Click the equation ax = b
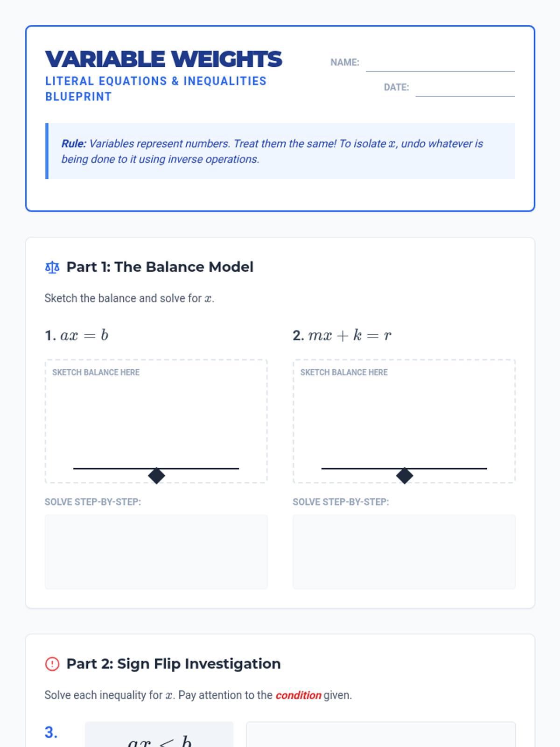 pos(84,336)
